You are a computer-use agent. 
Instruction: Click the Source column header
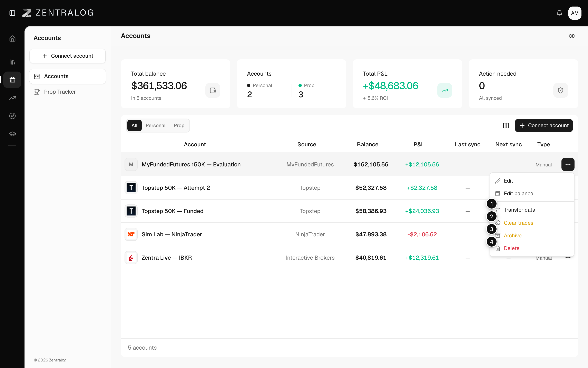[307, 144]
